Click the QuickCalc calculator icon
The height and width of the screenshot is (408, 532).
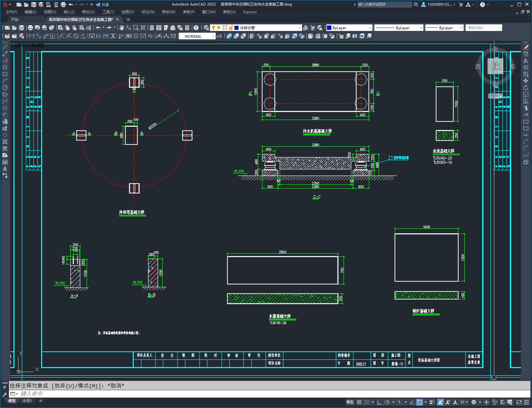pos(187,28)
